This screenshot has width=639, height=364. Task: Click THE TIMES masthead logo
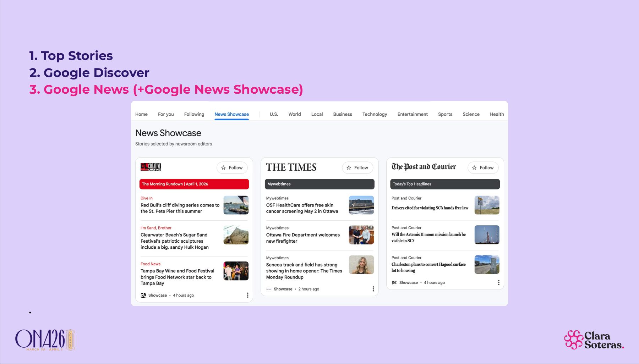[291, 167]
